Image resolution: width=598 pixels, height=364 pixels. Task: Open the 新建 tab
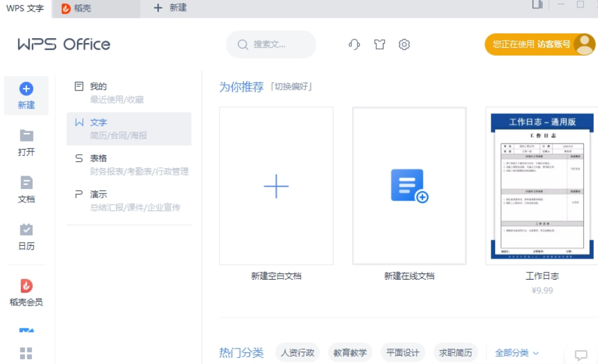(x=170, y=7)
